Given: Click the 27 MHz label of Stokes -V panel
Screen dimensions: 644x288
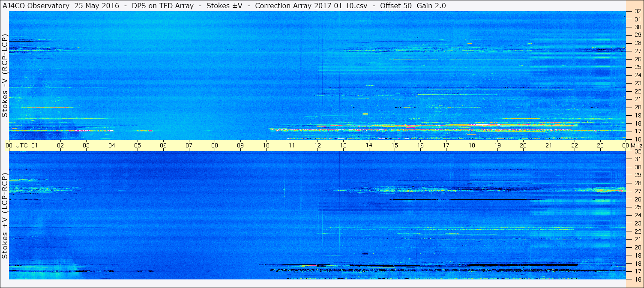Looking at the screenshot, I should tap(637, 51).
